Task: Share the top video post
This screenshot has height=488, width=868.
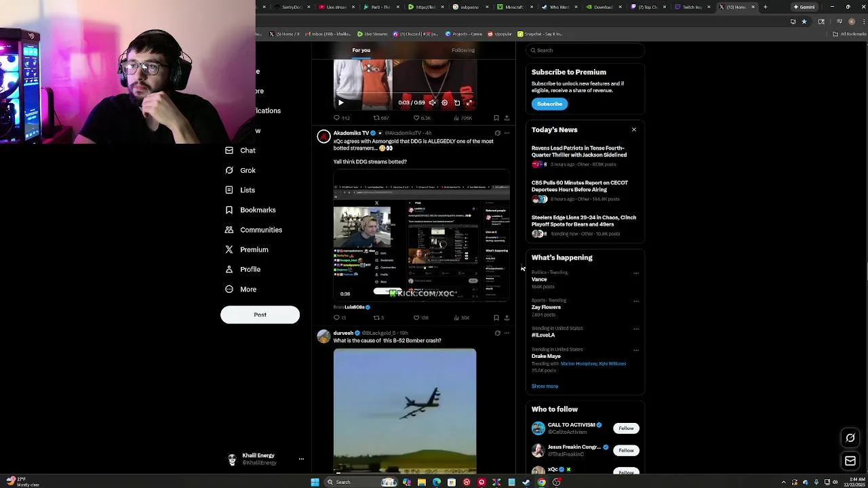Action: (x=507, y=118)
